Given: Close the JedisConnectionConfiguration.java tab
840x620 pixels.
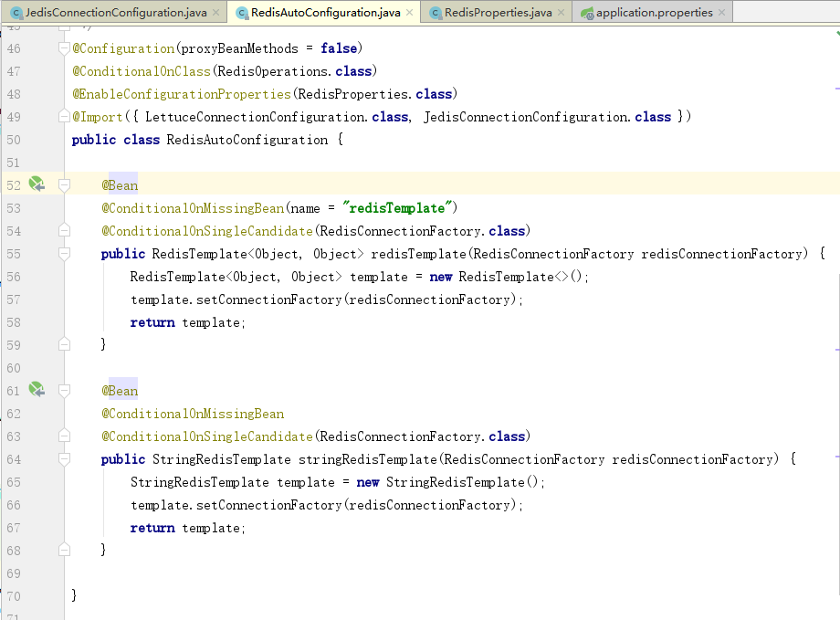Looking at the screenshot, I should point(215,12).
